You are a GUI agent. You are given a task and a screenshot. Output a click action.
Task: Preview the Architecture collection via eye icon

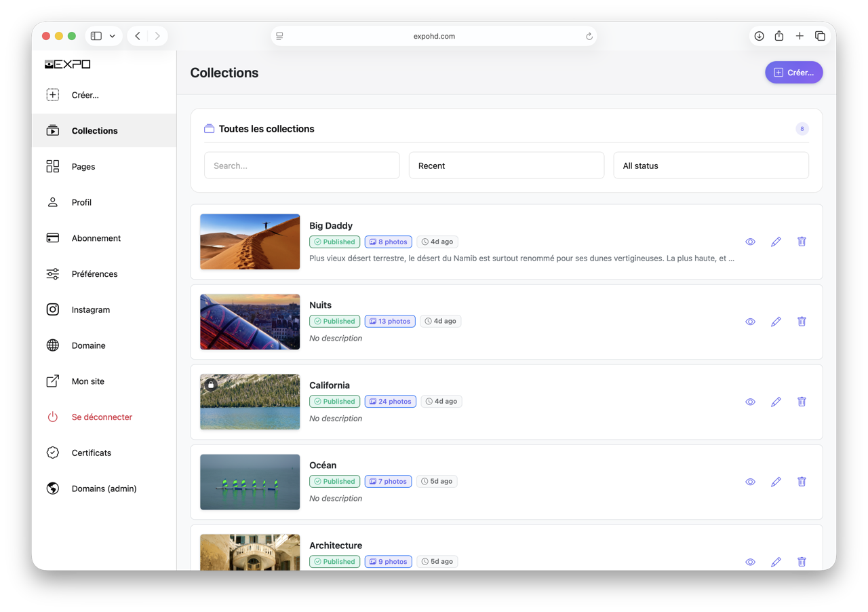(x=750, y=562)
